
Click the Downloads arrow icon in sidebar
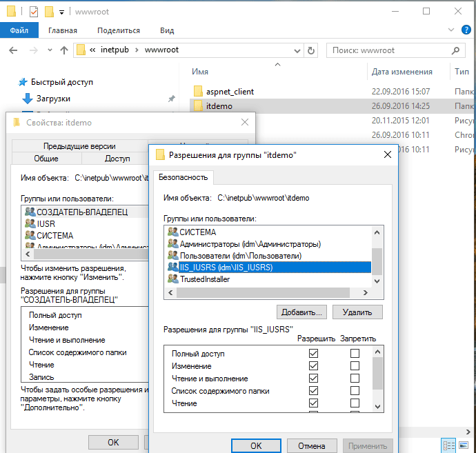(x=28, y=99)
